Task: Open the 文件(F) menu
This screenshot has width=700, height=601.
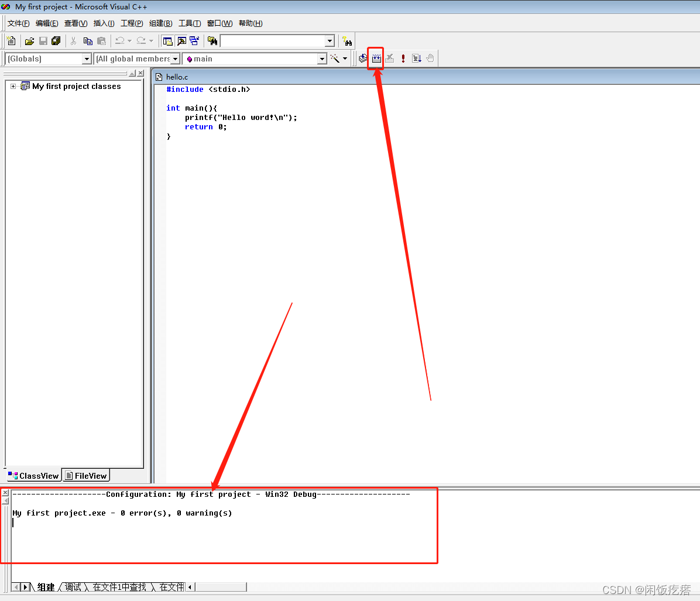Action: tap(18, 23)
